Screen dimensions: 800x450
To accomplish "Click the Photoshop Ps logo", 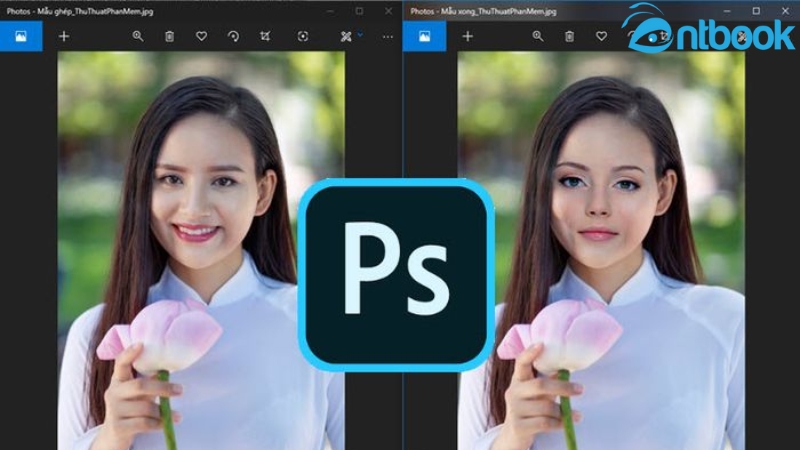I will click(x=397, y=272).
